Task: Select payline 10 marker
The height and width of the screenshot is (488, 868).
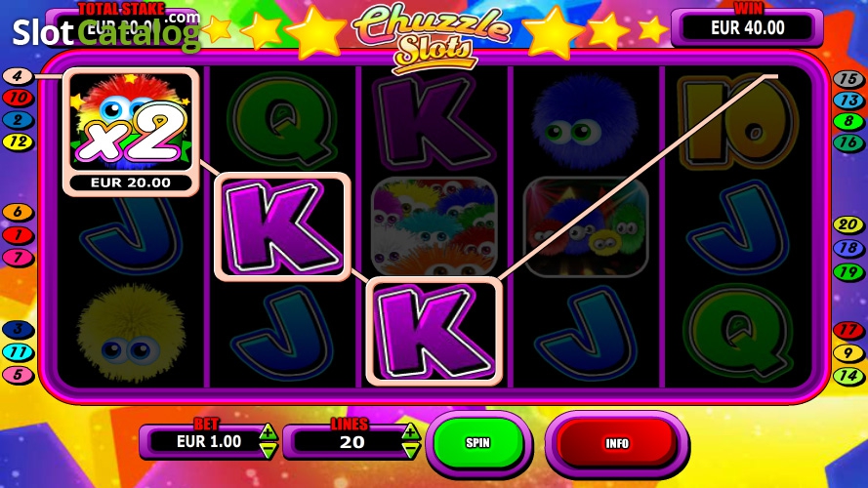Action: [18, 98]
